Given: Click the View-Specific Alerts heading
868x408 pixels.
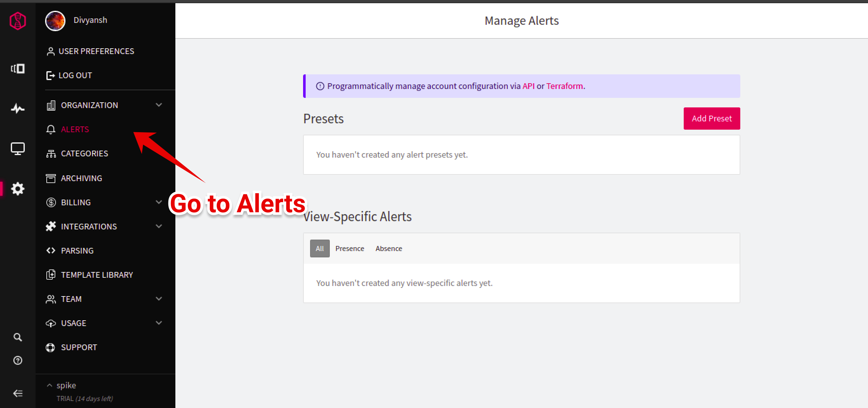Looking at the screenshot, I should coord(357,217).
